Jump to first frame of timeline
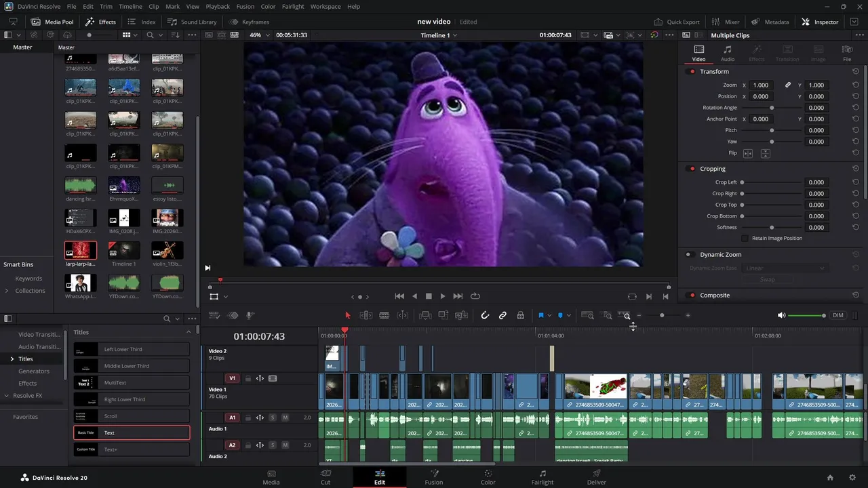The image size is (868, 488). [x=399, y=296]
